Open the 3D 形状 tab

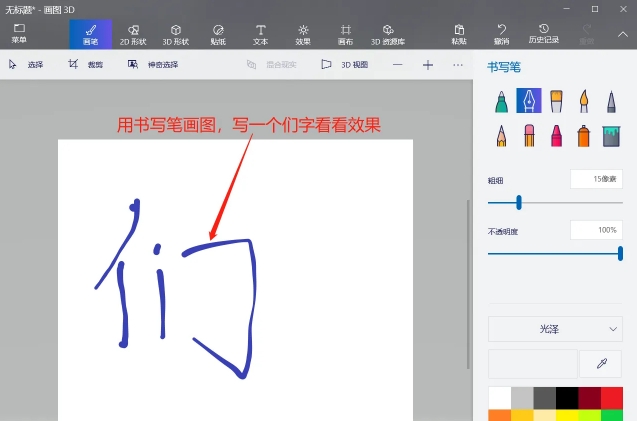click(176, 35)
